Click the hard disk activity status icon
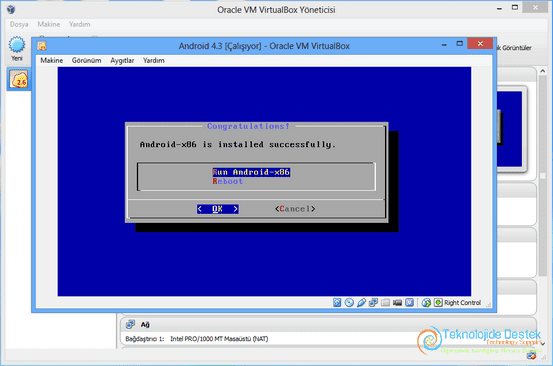 point(337,303)
